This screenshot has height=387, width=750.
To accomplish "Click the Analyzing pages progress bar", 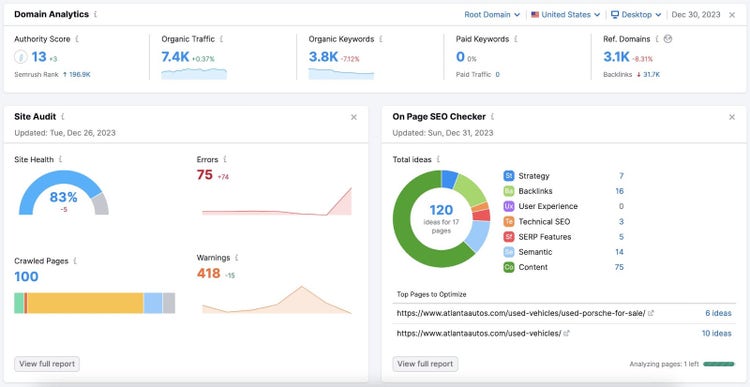I will pyautogui.click(x=719, y=364).
